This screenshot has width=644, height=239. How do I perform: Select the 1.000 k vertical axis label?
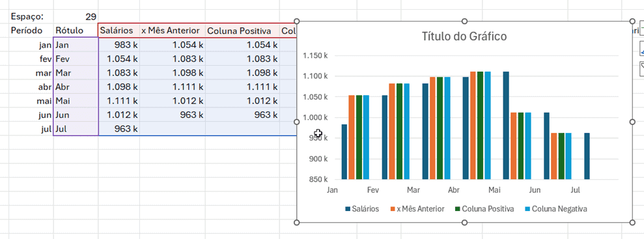click(315, 117)
